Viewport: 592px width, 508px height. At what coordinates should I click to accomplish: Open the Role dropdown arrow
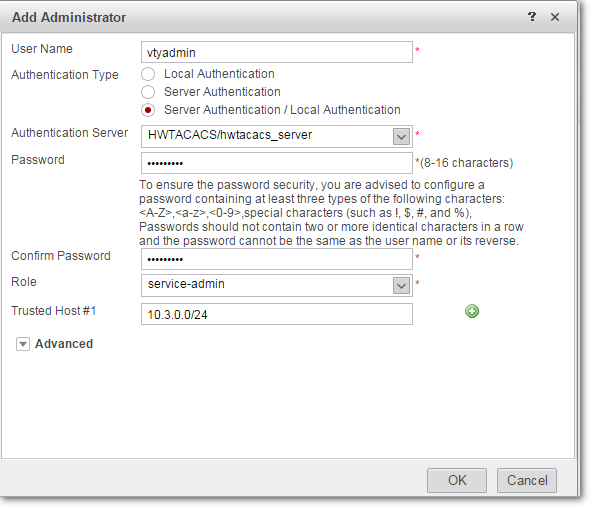click(401, 285)
